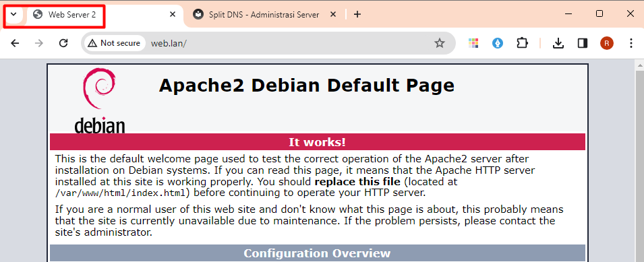Screen dimensions: 644x262
Task: Switch to Split DNS - Administrasi Server tab
Action: tap(265, 14)
